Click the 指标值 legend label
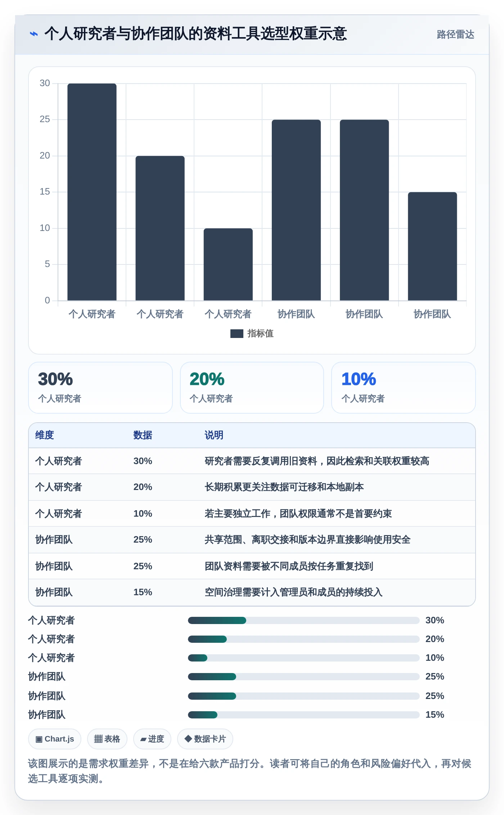The height and width of the screenshot is (815, 504). [260, 334]
